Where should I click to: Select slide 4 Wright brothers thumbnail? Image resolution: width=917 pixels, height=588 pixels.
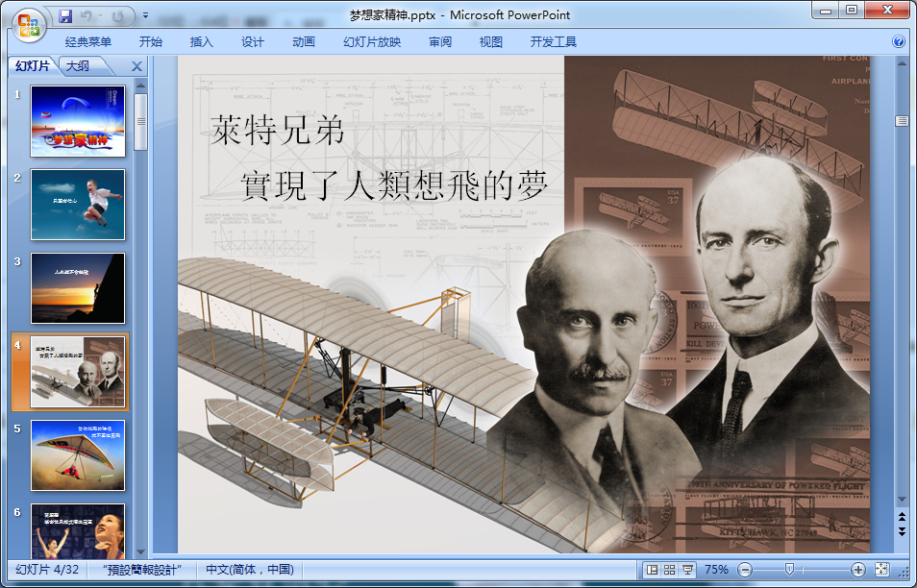[x=78, y=372]
